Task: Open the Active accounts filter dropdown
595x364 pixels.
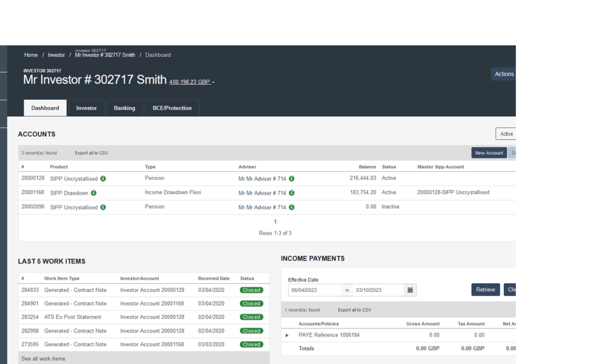Action: (x=506, y=134)
